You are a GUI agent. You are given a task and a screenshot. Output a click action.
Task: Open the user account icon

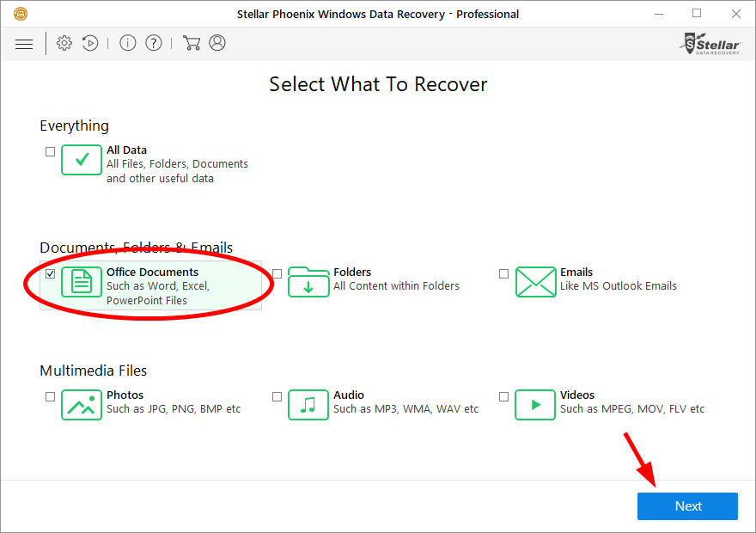click(217, 43)
